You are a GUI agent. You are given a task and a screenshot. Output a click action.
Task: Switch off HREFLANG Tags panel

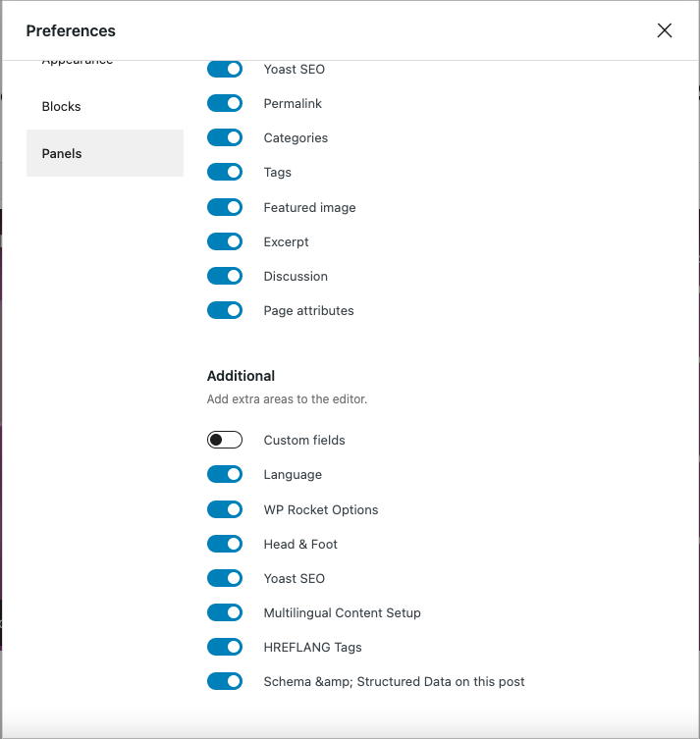pyautogui.click(x=225, y=647)
